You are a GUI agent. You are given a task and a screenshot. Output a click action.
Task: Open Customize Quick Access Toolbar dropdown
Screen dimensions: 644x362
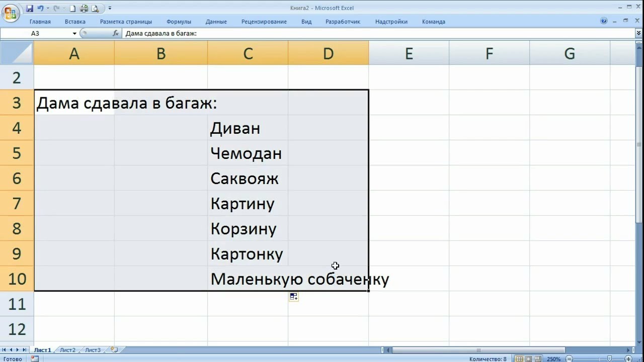(x=110, y=9)
